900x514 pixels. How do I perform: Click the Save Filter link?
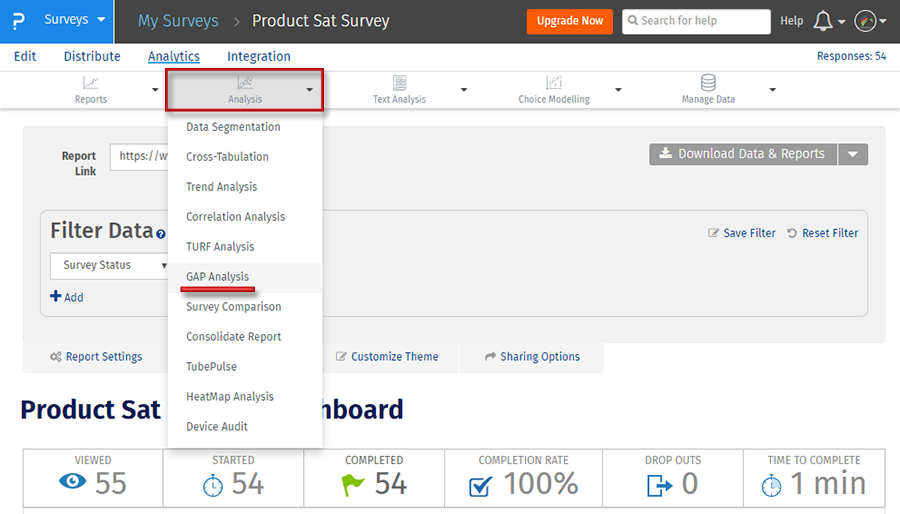(742, 233)
